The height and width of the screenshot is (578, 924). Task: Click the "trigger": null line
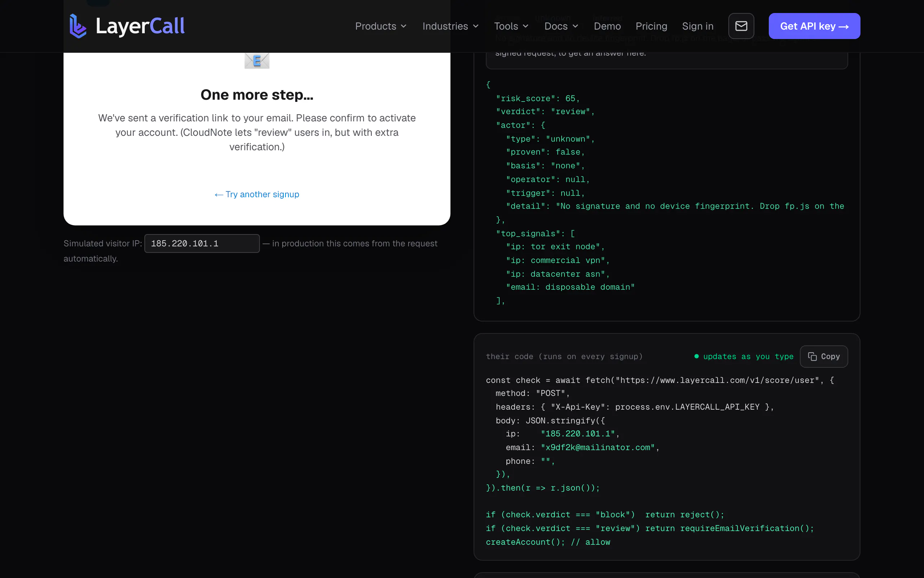[x=545, y=193]
